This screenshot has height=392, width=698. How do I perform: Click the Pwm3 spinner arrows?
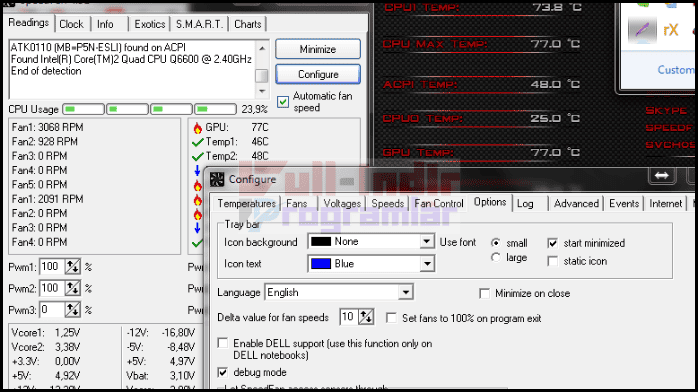point(73,310)
